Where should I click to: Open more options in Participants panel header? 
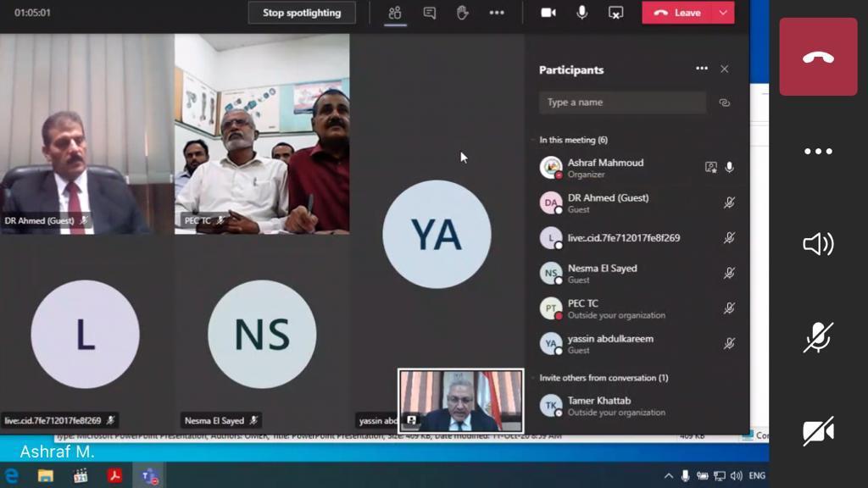coord(702,69)
